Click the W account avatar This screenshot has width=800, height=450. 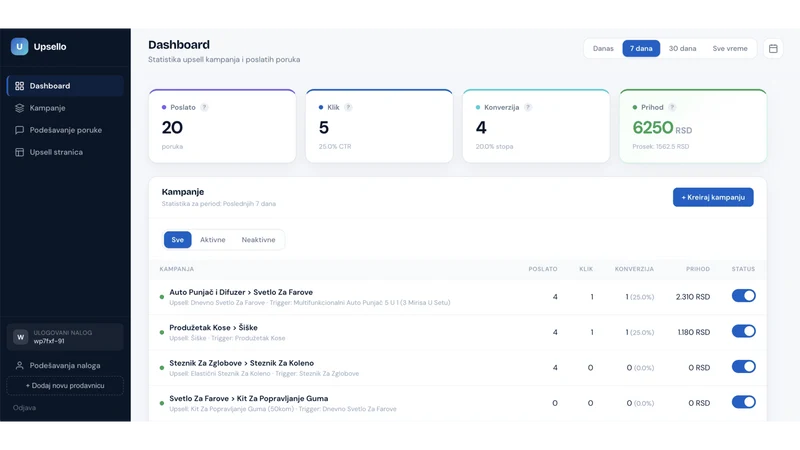coord(20,337)
